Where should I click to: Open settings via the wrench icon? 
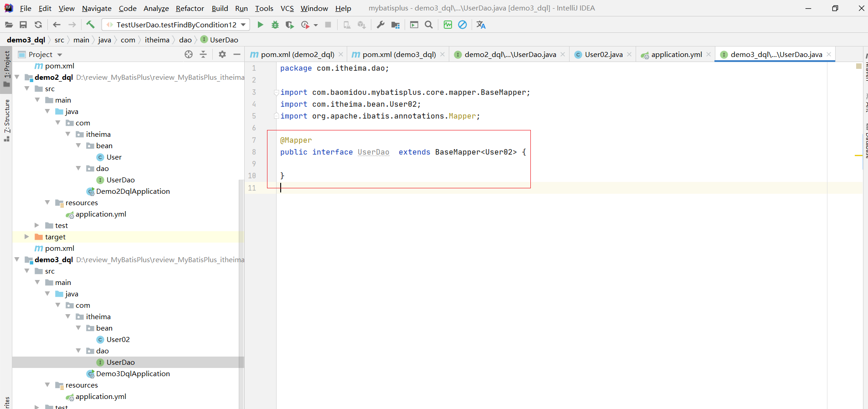[x=380, y=25]
